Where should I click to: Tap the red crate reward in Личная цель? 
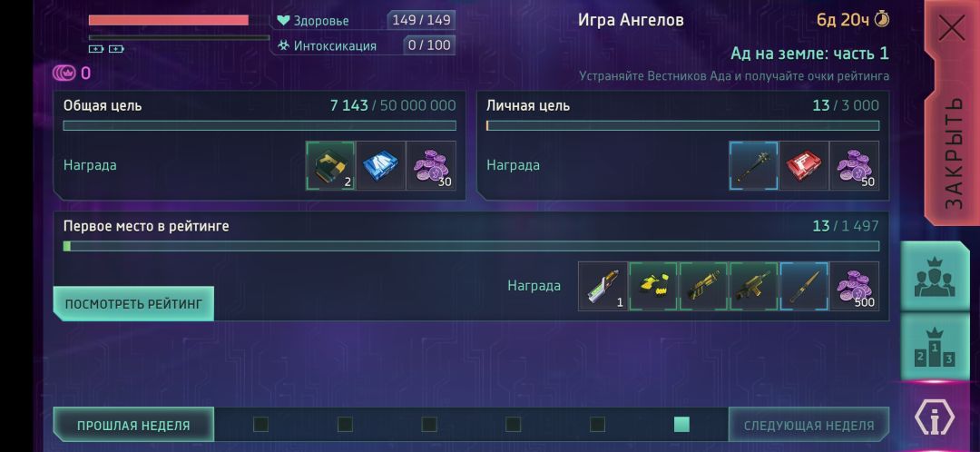[804, 166]
